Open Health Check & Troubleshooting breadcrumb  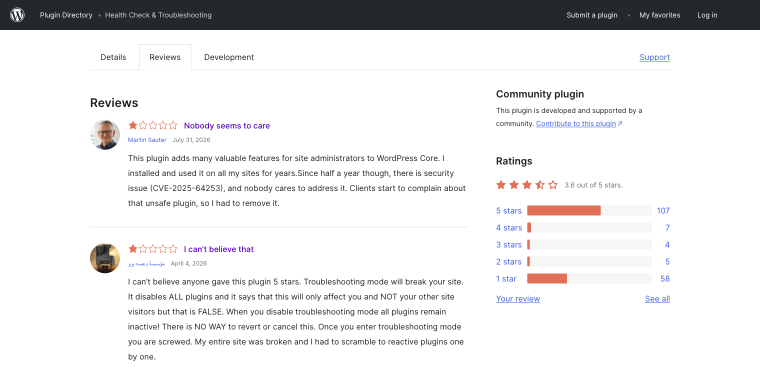(158, 15)
